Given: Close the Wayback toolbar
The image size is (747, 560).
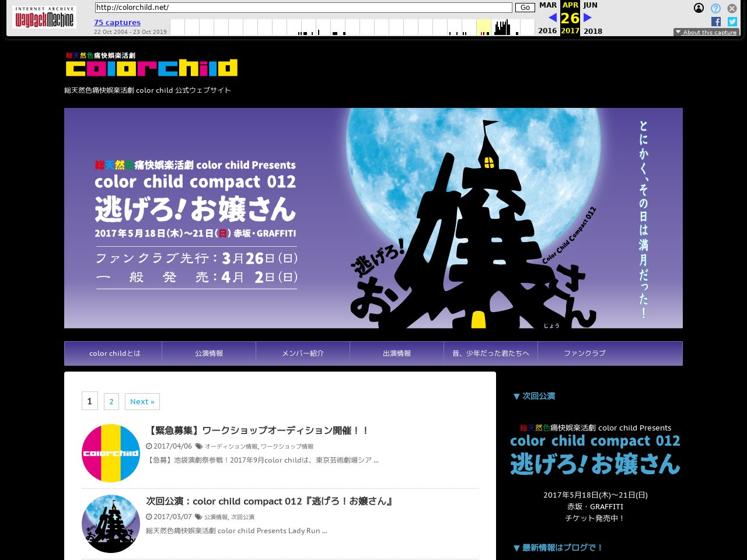Looking at the screenshot, I should (x=732, y=8).
